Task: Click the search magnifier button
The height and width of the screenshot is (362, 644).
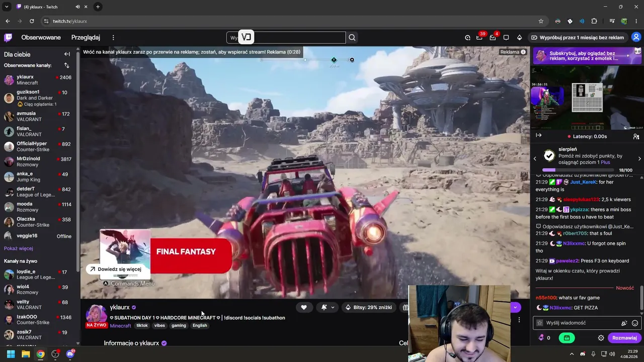Action: click(352, 37)
